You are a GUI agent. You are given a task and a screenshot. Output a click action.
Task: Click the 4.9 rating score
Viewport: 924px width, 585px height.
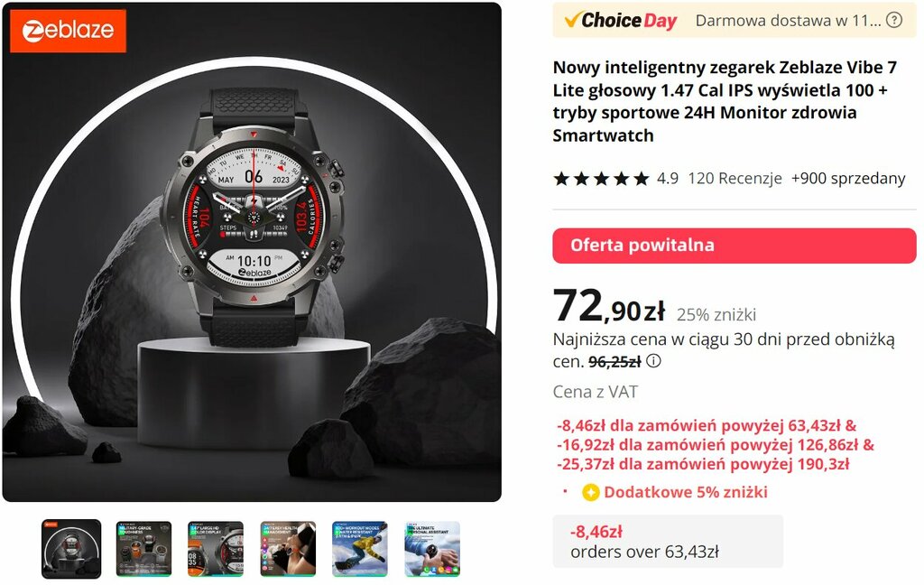pyautogui.click(x=668, y=178)
